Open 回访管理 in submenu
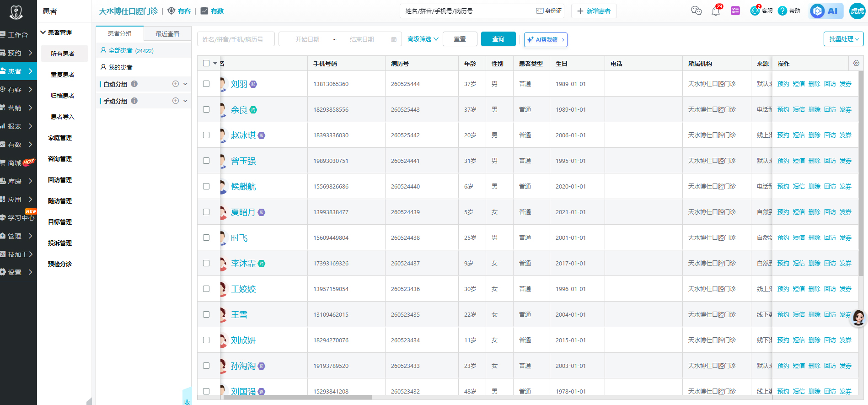Viewport: 868px width, 405px height. pos(60,180)
